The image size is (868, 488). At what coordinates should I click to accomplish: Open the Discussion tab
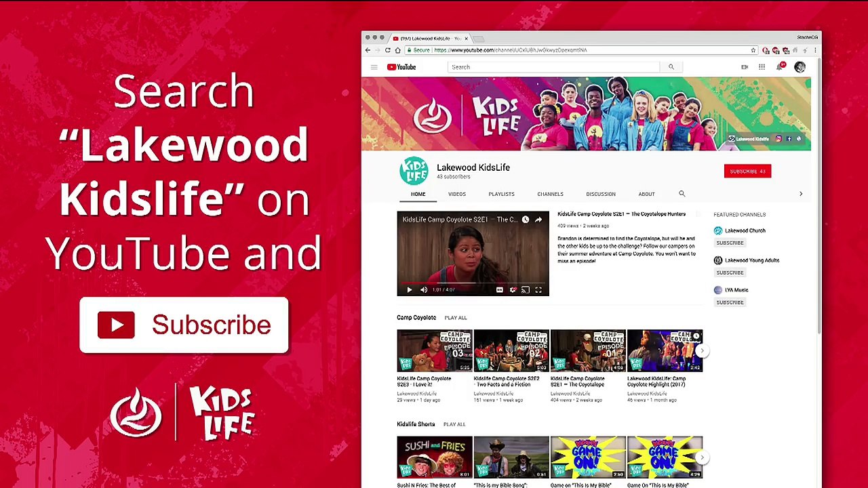(x=601, y=194)
